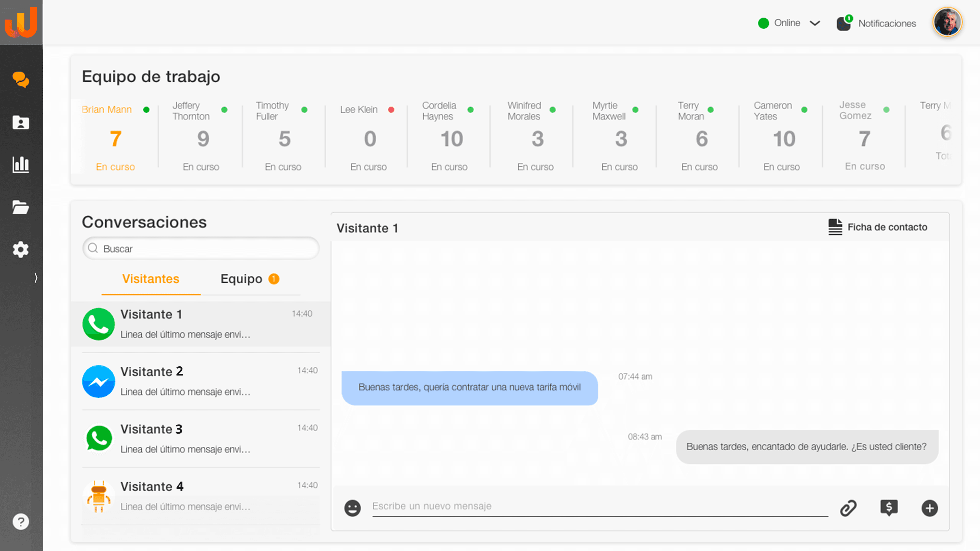Click the user profile avatar
980x551 pixels.
click(x=947, y=22)
